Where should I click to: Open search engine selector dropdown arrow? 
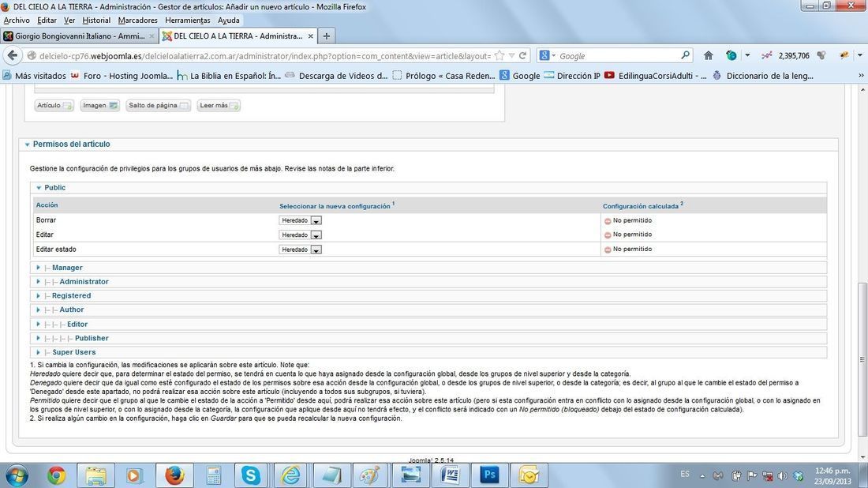click(x=554, y=55)
